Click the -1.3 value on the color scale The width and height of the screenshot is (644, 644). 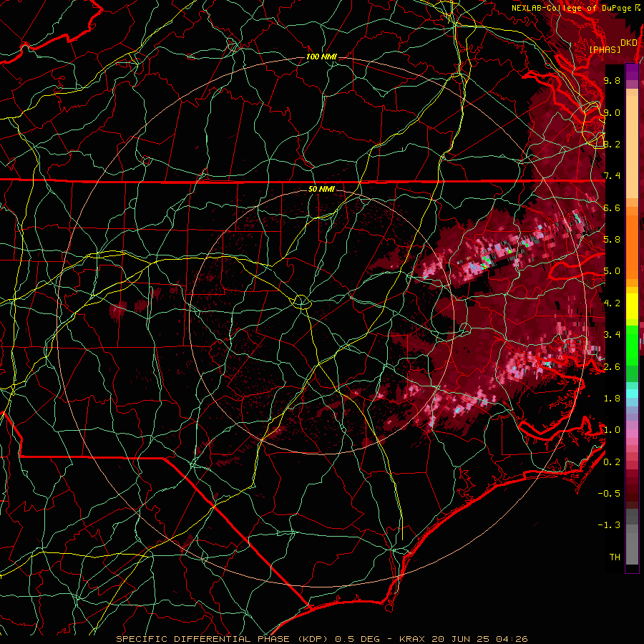[609, 525]
